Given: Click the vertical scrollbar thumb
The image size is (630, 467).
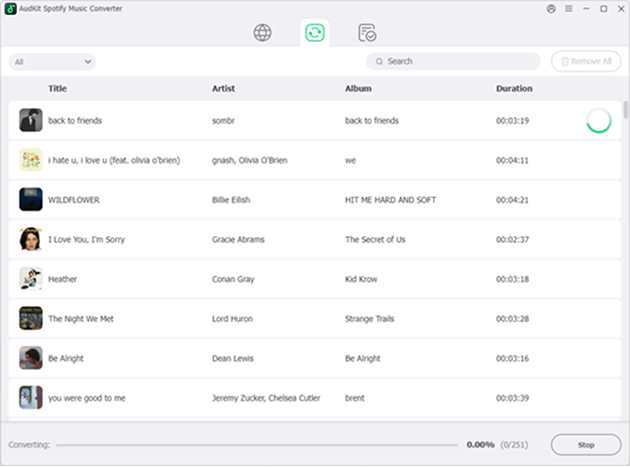Looking at the screenshot, I should click(x=625, y=110).
